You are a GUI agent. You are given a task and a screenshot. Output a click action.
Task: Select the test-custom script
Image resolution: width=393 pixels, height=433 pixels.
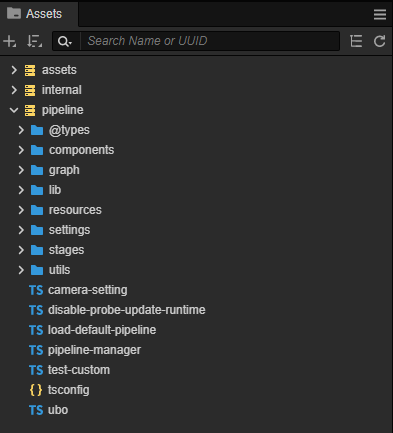point(79,370)
